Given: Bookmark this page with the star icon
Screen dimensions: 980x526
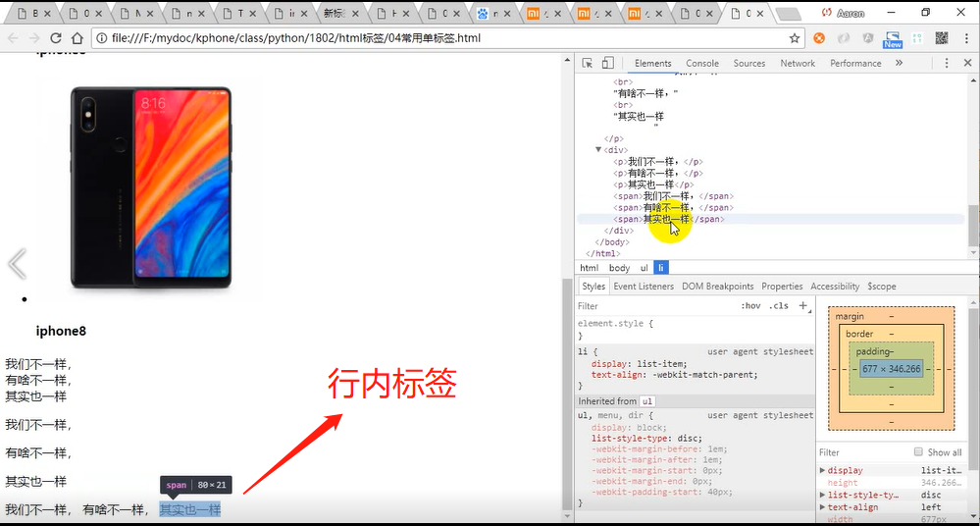Looking at the screenshot, I should 795,38.
